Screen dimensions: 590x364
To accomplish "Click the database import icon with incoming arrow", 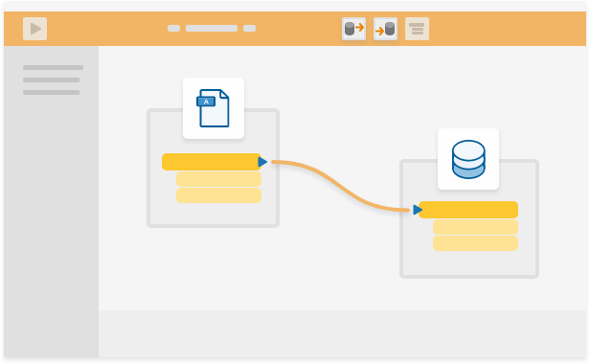I will click(385, 29).
